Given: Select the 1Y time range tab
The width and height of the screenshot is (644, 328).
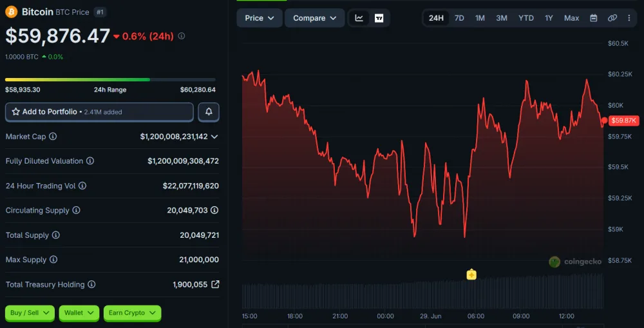Looking at the screenshot, I should tap(549, 18).
